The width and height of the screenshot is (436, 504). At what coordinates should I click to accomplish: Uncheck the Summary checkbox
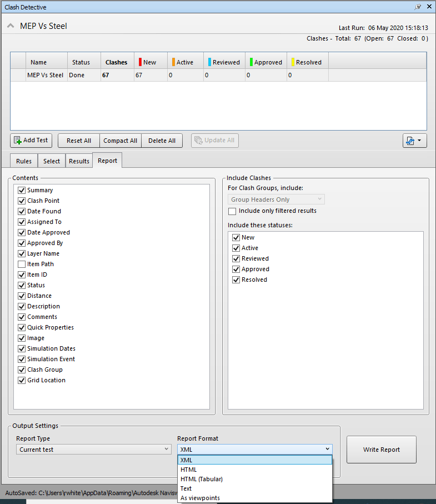pyautogui.click(x=22, y=190)
